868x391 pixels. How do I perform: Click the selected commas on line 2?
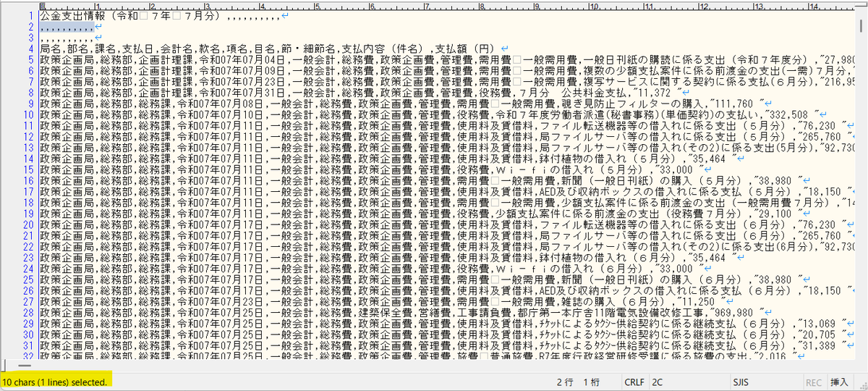[x=67, y=27]
